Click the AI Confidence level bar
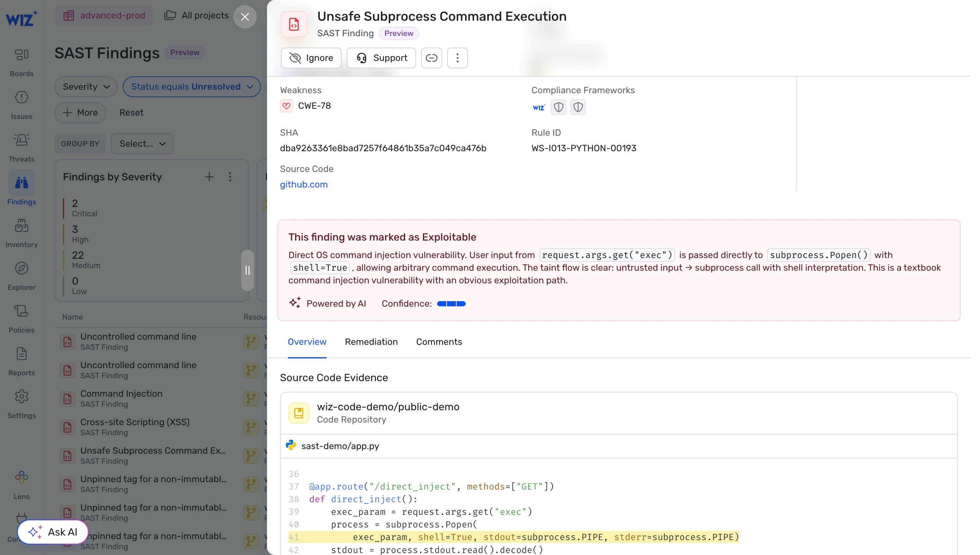 (451, 304)
